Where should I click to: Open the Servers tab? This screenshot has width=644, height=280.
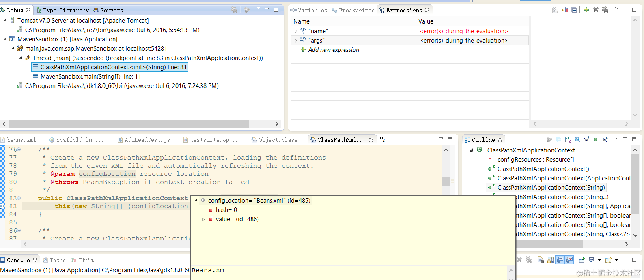(x=108, y=10)
